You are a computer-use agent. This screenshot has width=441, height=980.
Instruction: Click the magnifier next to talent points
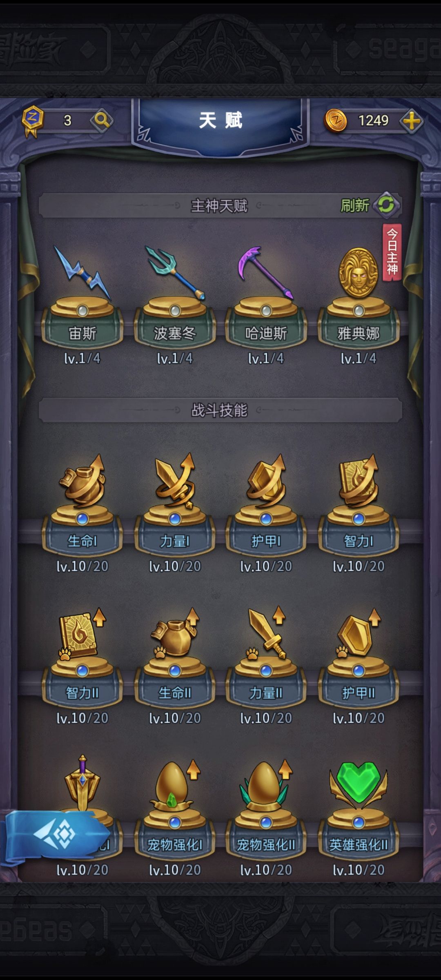pyautogui.click(x=101, y=120)
